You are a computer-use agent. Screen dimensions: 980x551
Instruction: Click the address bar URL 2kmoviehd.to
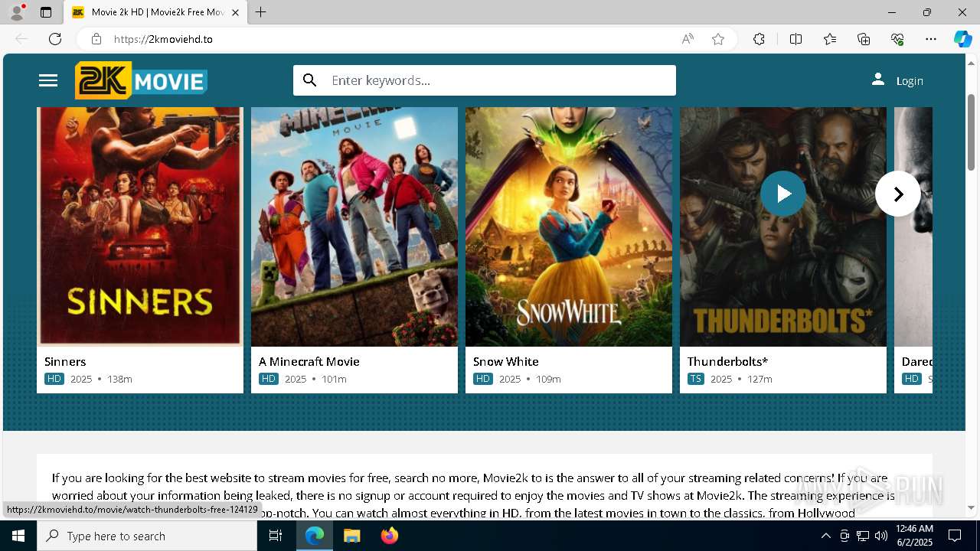click(x=163, y=39)
